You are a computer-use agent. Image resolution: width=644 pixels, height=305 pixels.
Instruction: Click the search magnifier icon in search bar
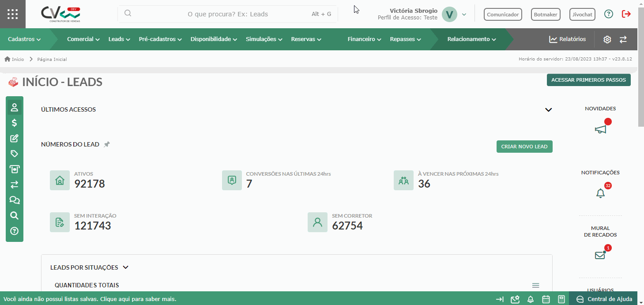(x=128, y=13)
